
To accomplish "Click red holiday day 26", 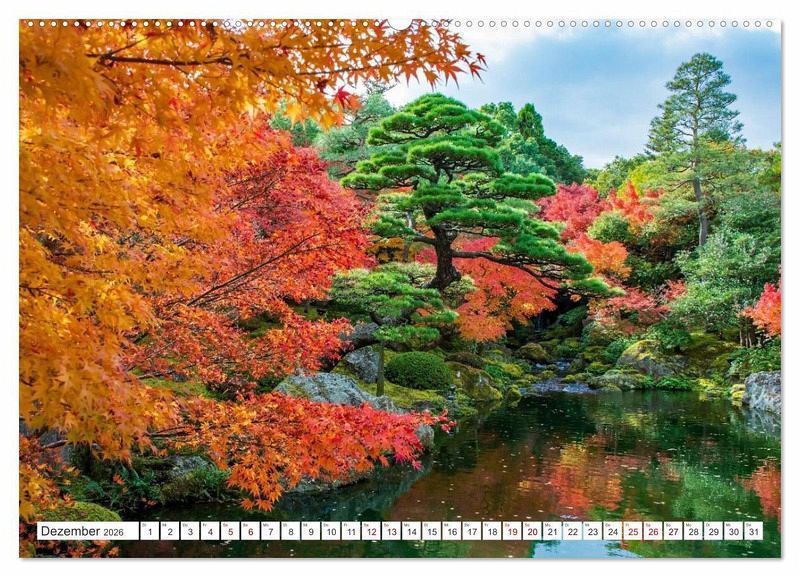I will pyautogui.click(x=652, y=531).
